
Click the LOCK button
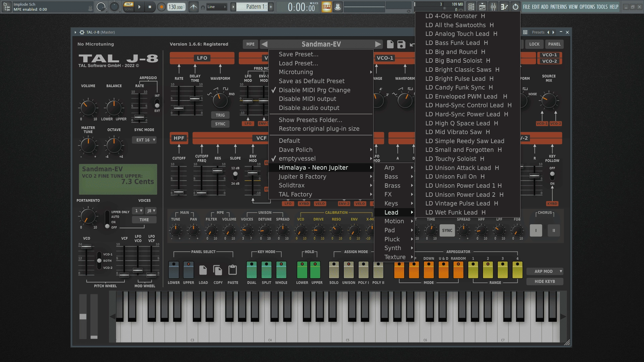(534, 44)
